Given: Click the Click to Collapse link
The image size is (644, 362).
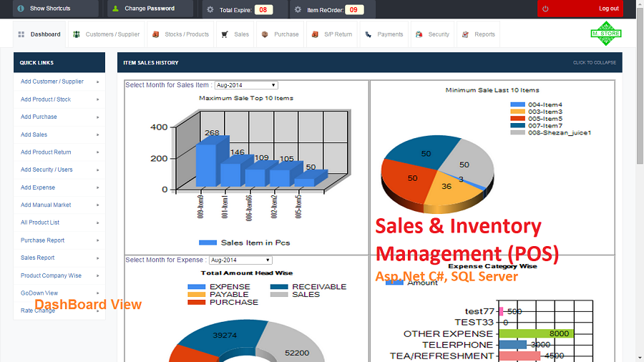Looking at the screenshot, I should (594, 63).
